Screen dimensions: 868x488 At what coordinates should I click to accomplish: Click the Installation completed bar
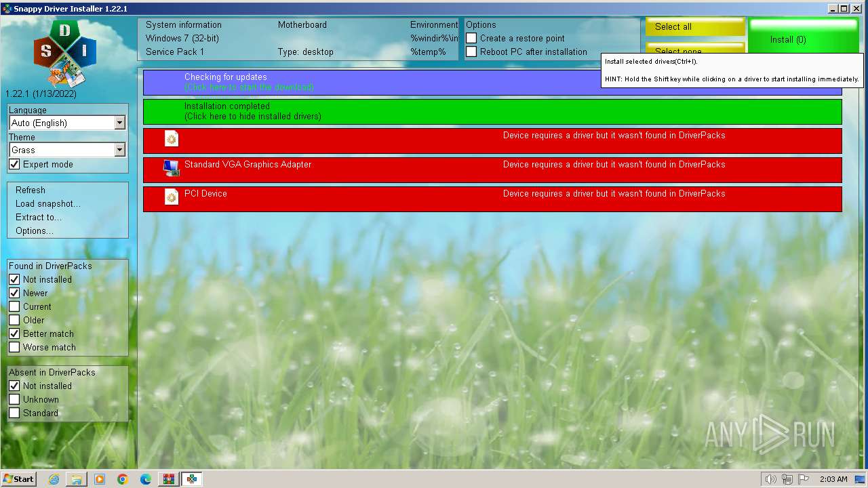tap(492, 111)
